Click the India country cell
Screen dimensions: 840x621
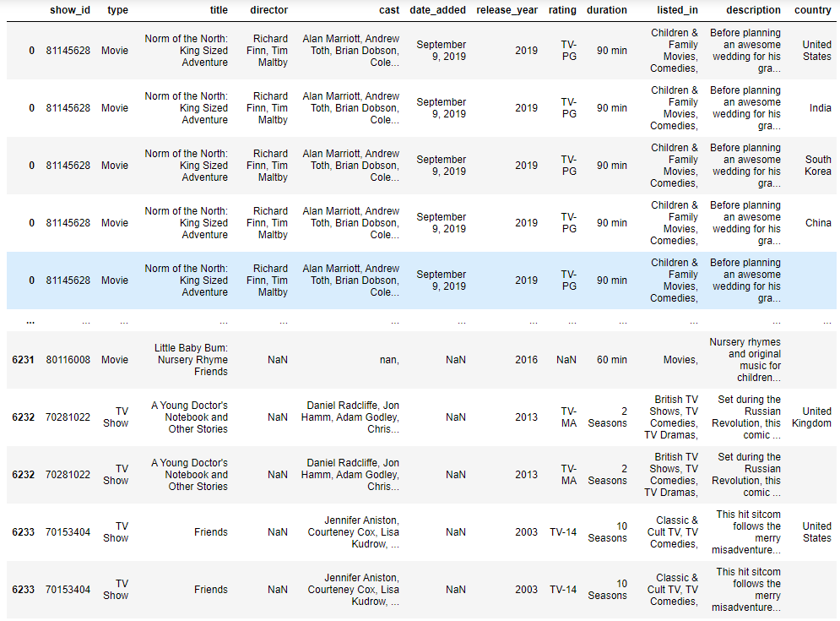point(821,108)
